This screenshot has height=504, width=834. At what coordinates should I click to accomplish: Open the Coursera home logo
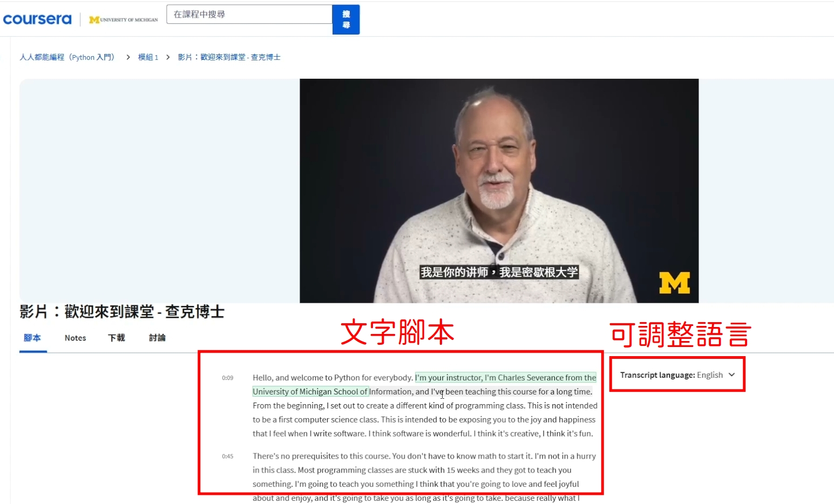click(x=37, y=19)
